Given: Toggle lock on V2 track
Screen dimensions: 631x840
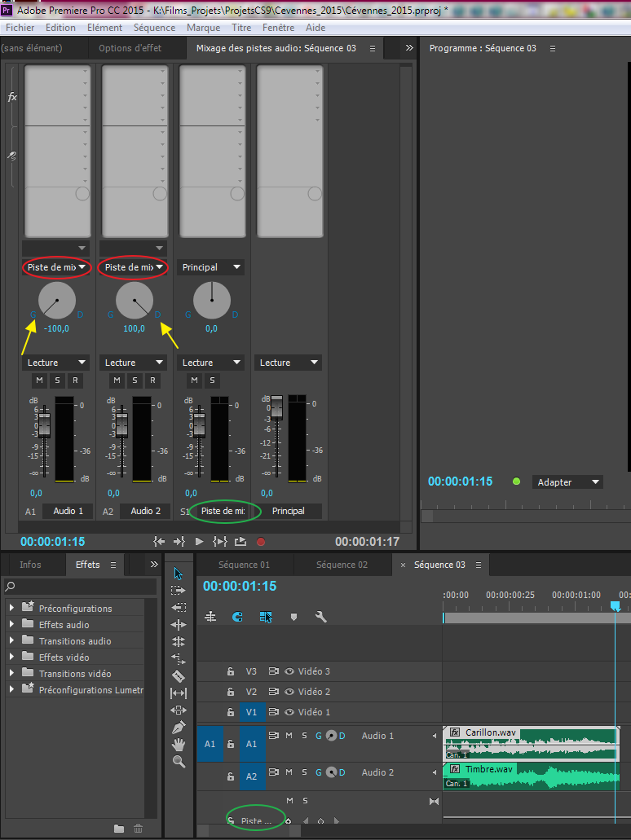Looking at the screenshot, I should 231,692.
